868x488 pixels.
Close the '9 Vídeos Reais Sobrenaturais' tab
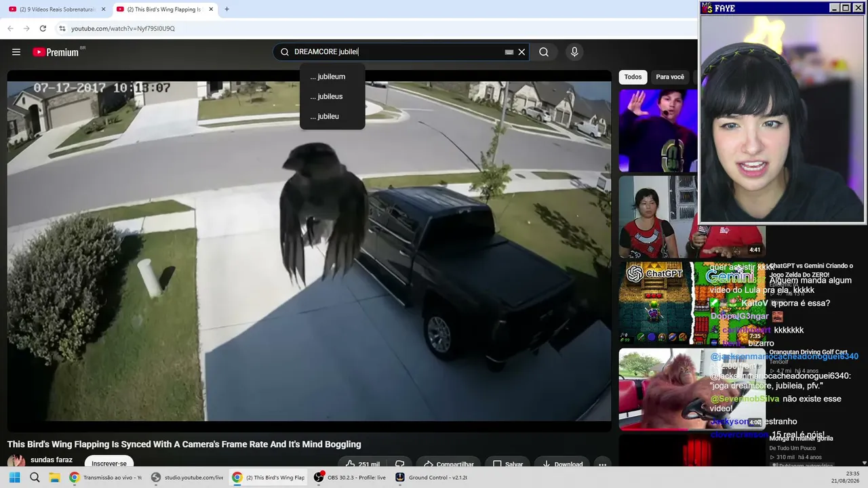(104, 9)
